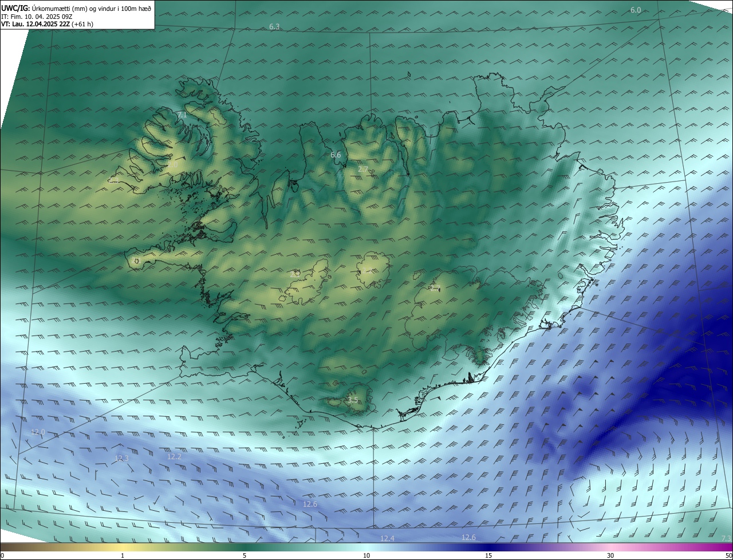This screenshot has width=733, height=560.
Task: Click the colorbar tick label '5'
Action: [245, 555]
